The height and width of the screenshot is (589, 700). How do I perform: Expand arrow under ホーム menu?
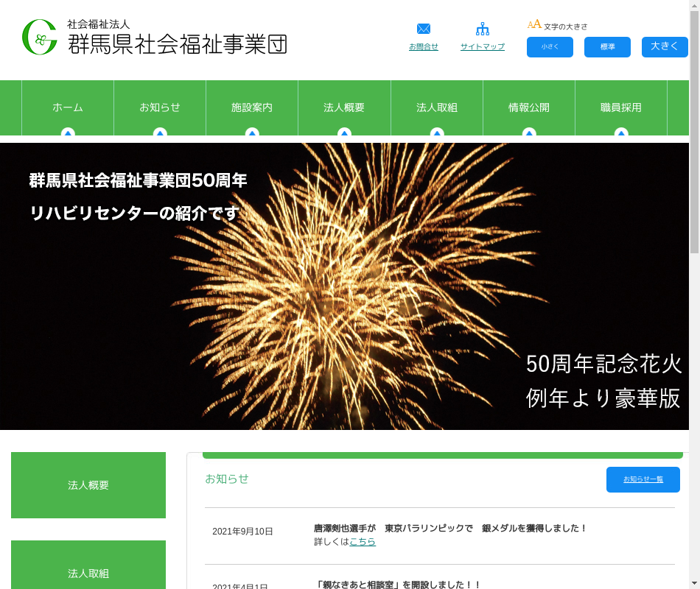point(68,133)
